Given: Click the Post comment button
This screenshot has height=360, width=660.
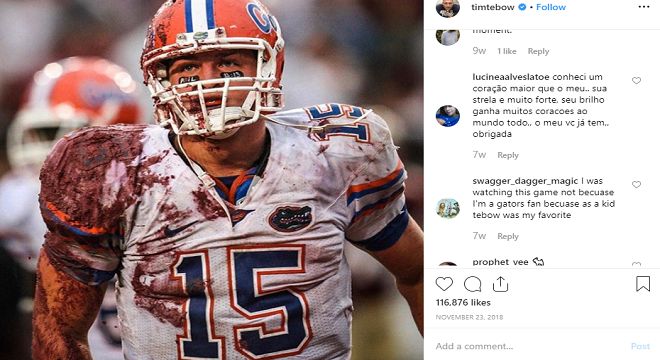Looking at the screenshot, I should pos(640,346).
